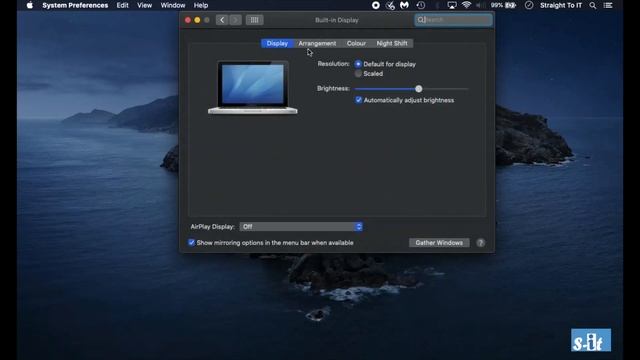Go forward with the right chevron button
This screenshot has height=360, width=640.
(x=235, y=20)
